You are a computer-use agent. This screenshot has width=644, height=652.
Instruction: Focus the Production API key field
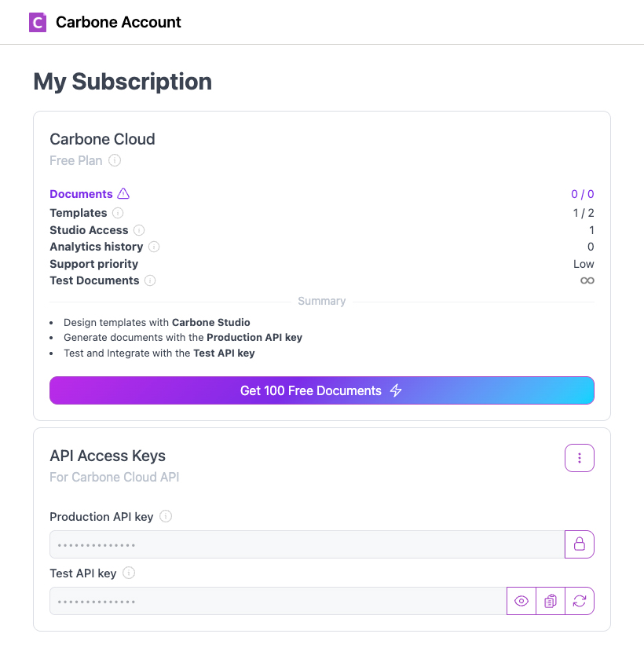(307, 544)
